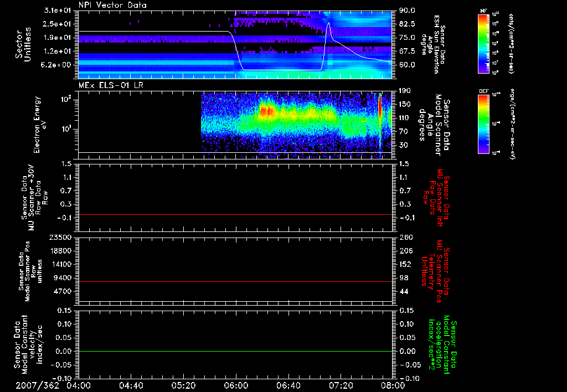Click the '75.0' sun elevation axis value
The image size is (567, 392).
coord(407,38)
